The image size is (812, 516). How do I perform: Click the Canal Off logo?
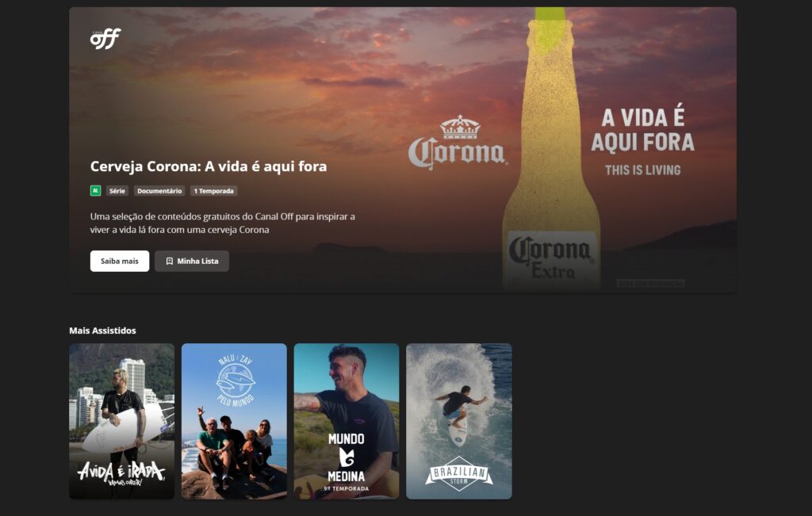tap(105, 39)
